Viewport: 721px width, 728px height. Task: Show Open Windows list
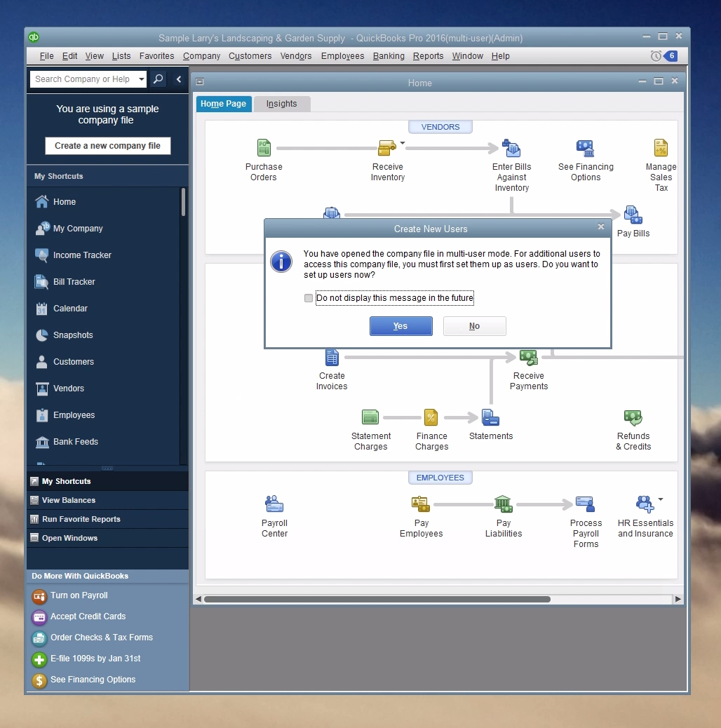(x=108, y=538)
